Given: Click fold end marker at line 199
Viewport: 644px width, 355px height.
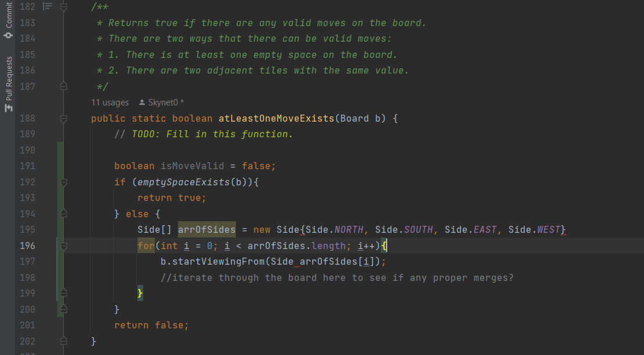Looking at the screenshot, I should coord(64,293).
